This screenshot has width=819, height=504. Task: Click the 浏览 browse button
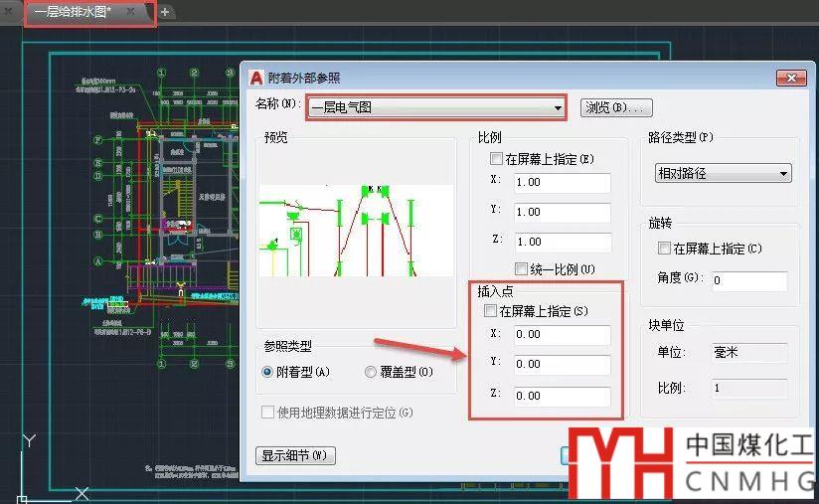click(616, 107)
